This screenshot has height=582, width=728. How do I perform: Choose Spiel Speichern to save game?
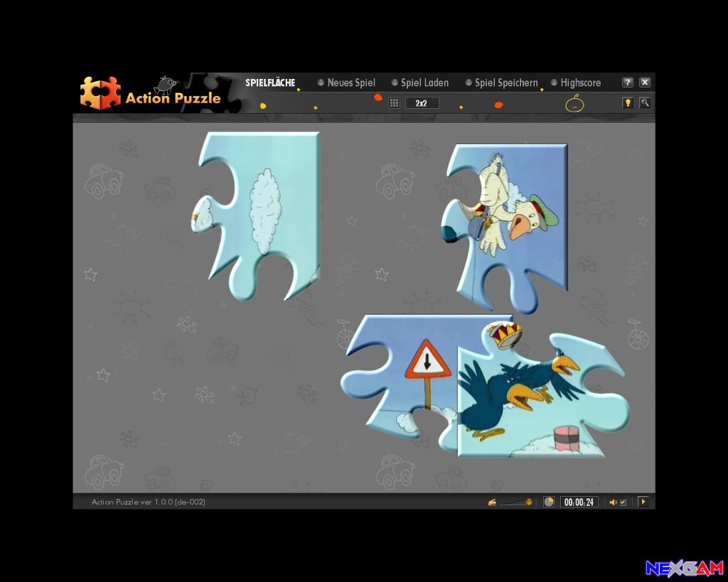pyautogui.click(x=502, y=82)
